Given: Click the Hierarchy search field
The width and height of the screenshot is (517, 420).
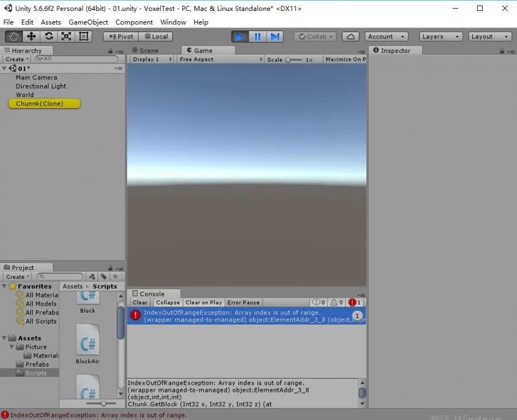Looking at the screenshot, I should [x=76, y=59].
